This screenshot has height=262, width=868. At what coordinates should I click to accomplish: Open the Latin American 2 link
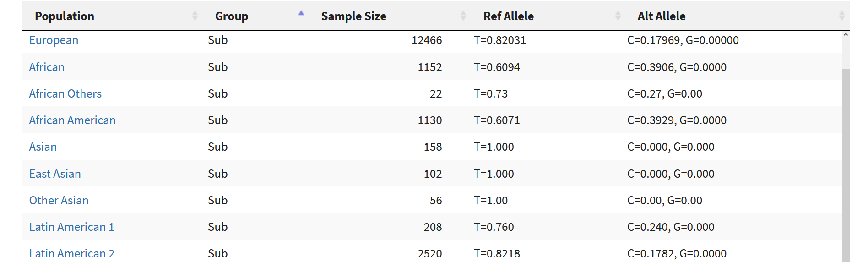72,253
